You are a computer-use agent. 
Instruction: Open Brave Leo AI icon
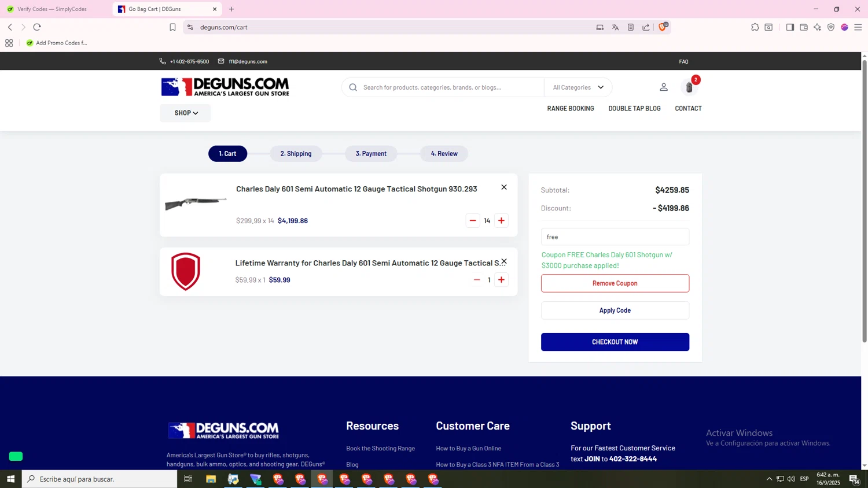[x=817, y=27]
